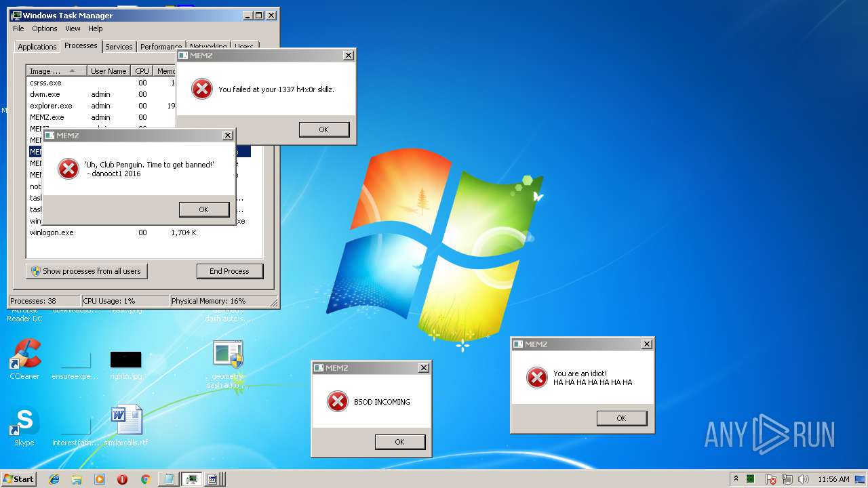Open File menu in Task Manager

coord(18,28)
